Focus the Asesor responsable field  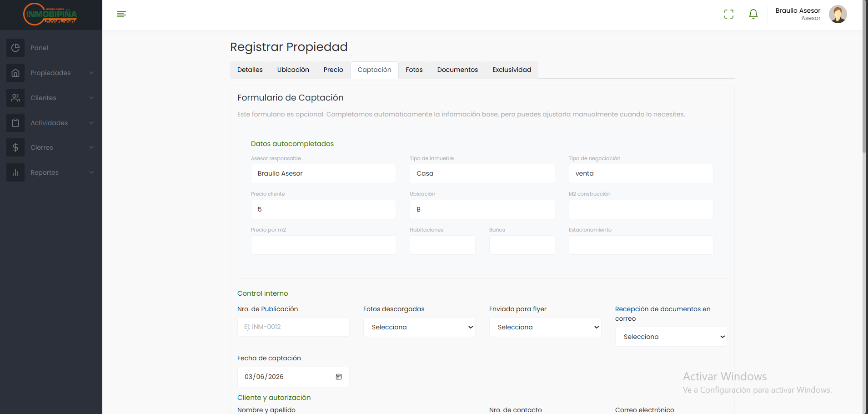(x=323, y=173)
